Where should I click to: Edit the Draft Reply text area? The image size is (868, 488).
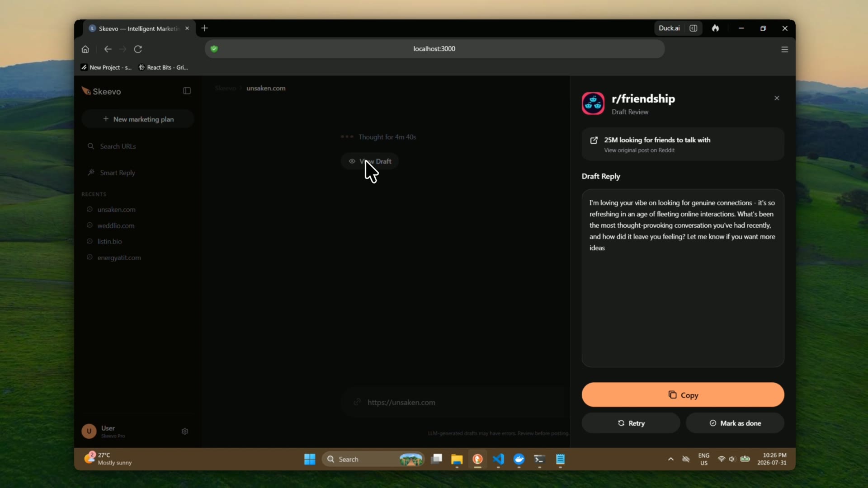[x=683, y=278]
